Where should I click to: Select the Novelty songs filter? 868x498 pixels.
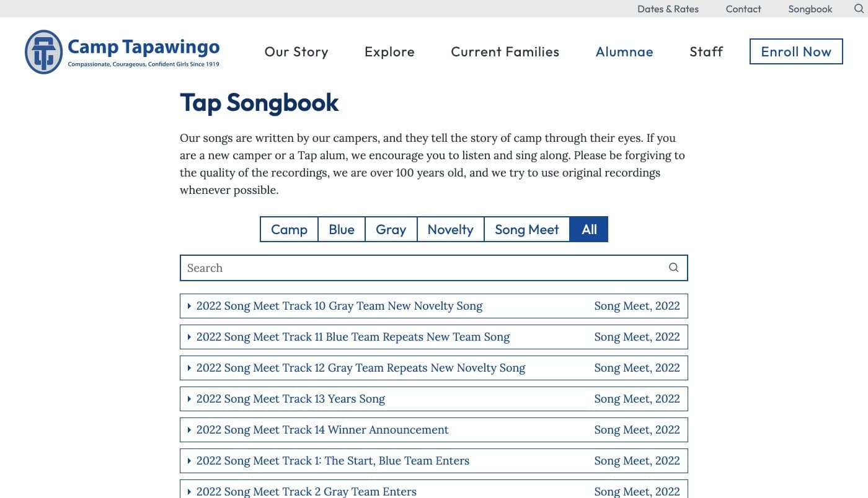tap(450, 229)
